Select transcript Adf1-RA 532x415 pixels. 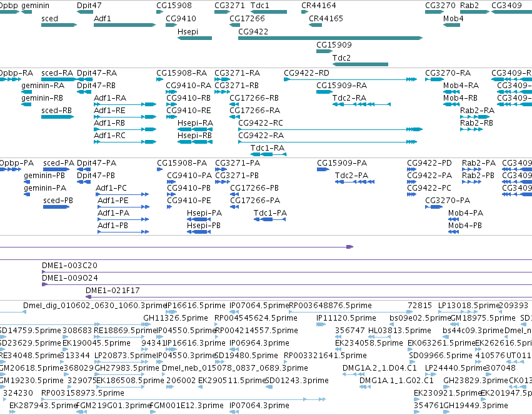(x=125, y=104)
